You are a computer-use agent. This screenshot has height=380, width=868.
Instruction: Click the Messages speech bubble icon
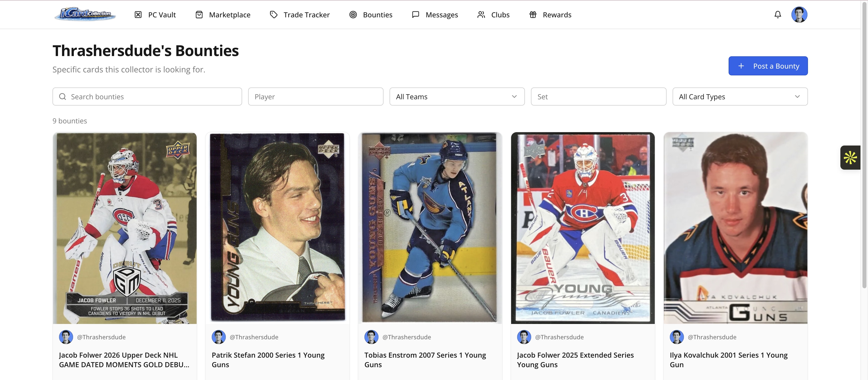click(415, 15)
